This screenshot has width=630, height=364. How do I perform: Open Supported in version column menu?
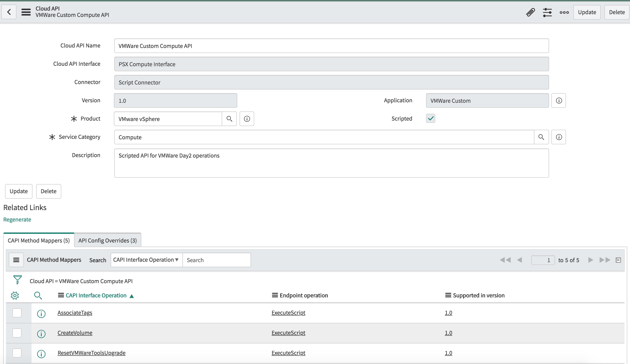pyautogui.click(x=448, y=295)
